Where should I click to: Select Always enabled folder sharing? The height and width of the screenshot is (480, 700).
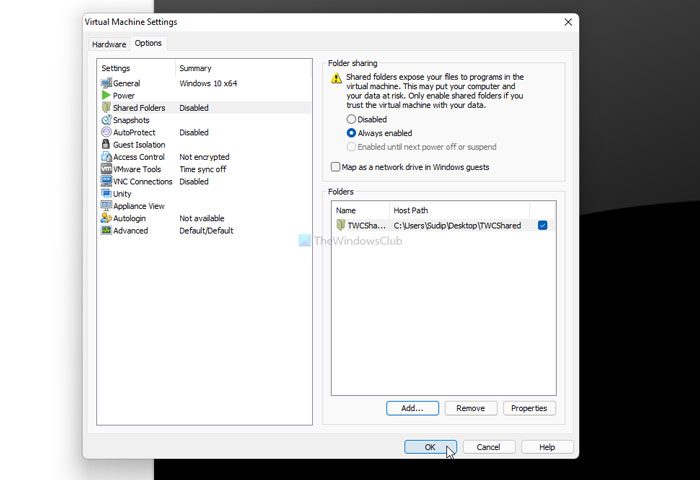tap(351, 133)
